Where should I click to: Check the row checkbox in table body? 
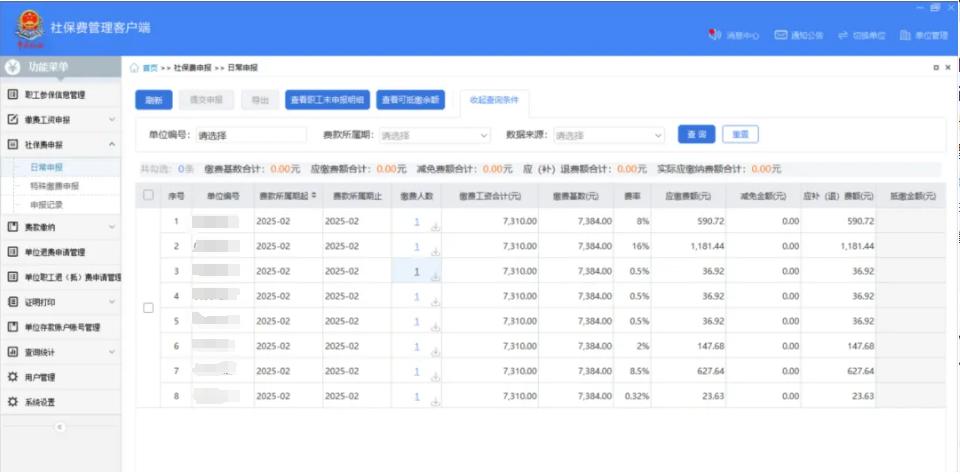[148, 308]
